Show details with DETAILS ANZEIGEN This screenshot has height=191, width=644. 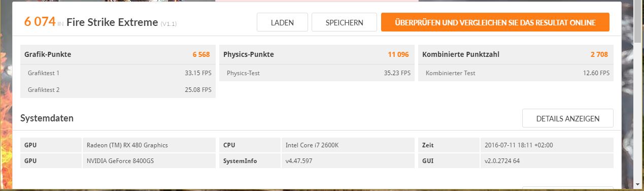(567, 118)
